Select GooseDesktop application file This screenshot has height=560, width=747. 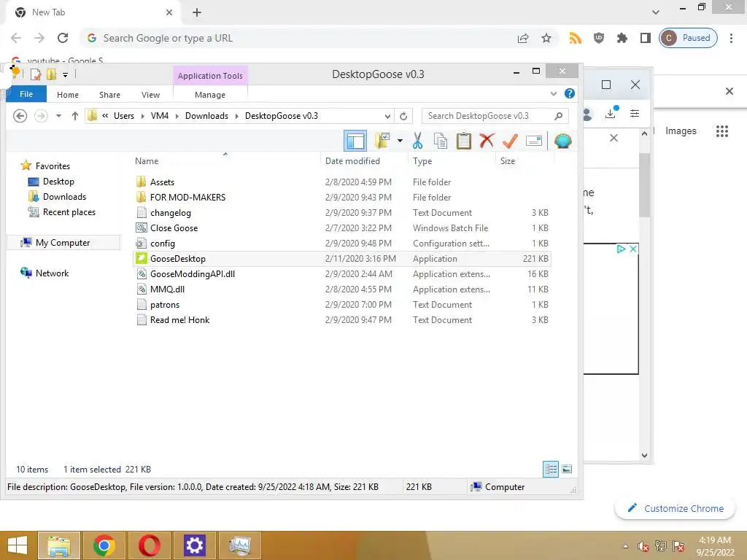342,259
